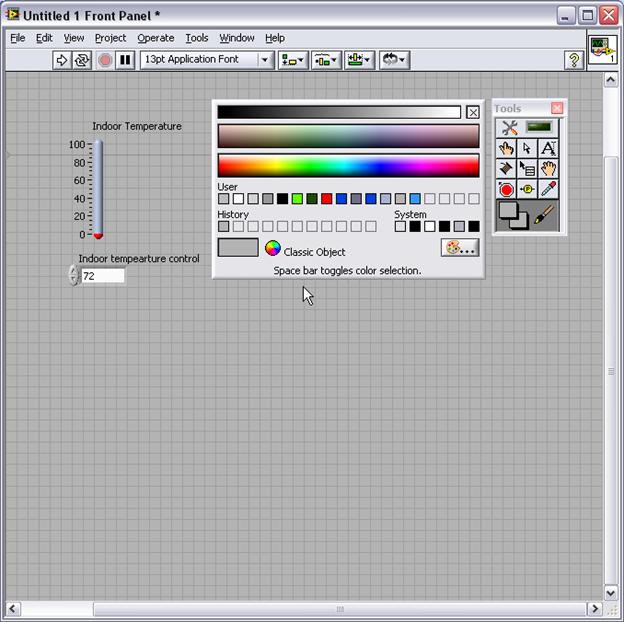This screenshot has width=624, height=622.
Task: Select the Positioning arrow tool
Action: (x=527, y=148)
